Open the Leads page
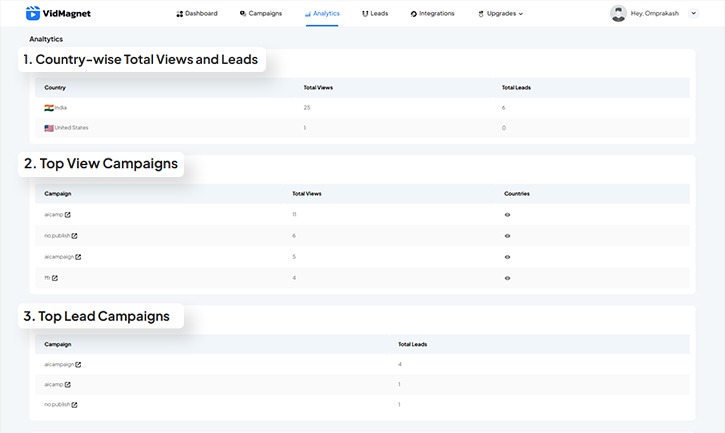The width and height of the screenshot is (725, 433). point(375,14)
